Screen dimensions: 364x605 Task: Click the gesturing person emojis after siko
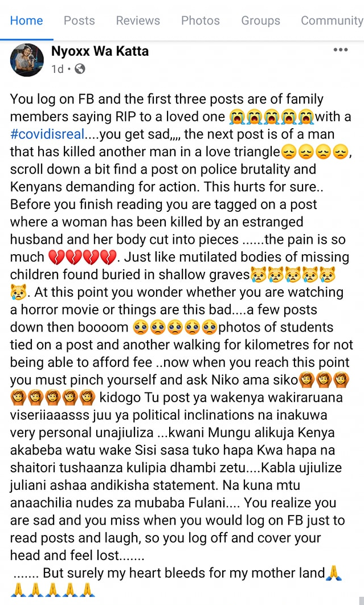click(x=324, y=380)
